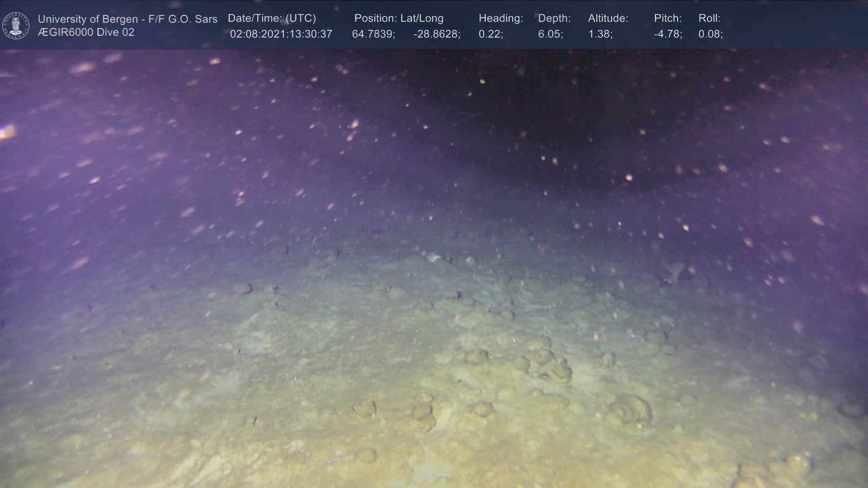Click the bright particle at the left edge

(x=6, y=132)
